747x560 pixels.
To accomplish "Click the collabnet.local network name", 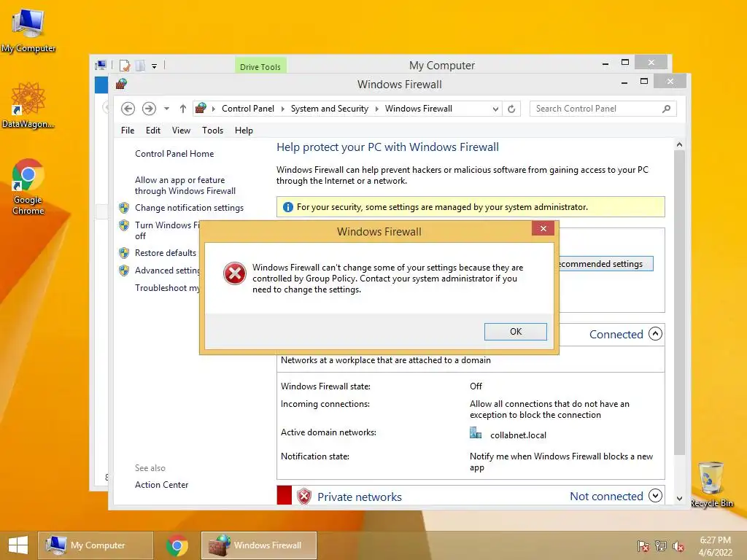I will tap(519, 435).
